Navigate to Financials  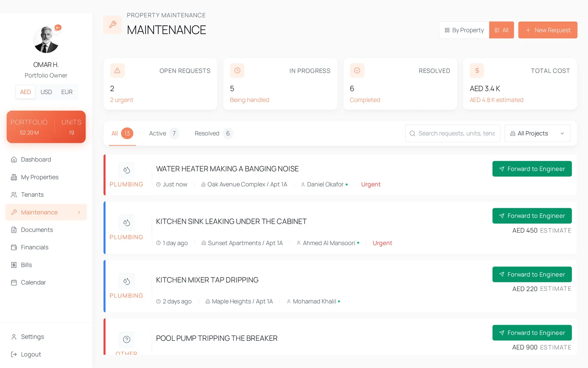coord(46,247)
